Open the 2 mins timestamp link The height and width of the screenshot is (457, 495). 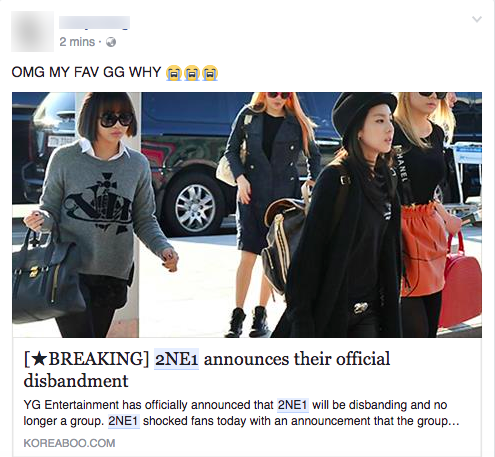tap(77, 42)
